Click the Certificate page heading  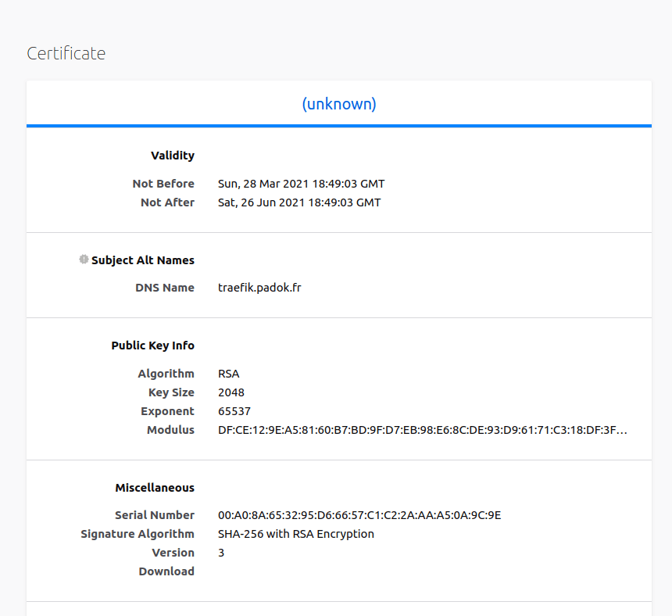(66, 54)
